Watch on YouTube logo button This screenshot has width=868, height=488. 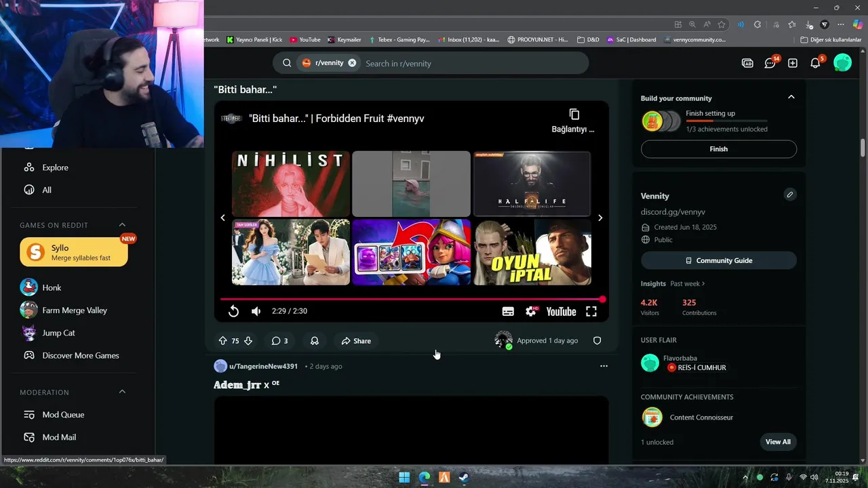pyautogui.click(x=561, y=312)
